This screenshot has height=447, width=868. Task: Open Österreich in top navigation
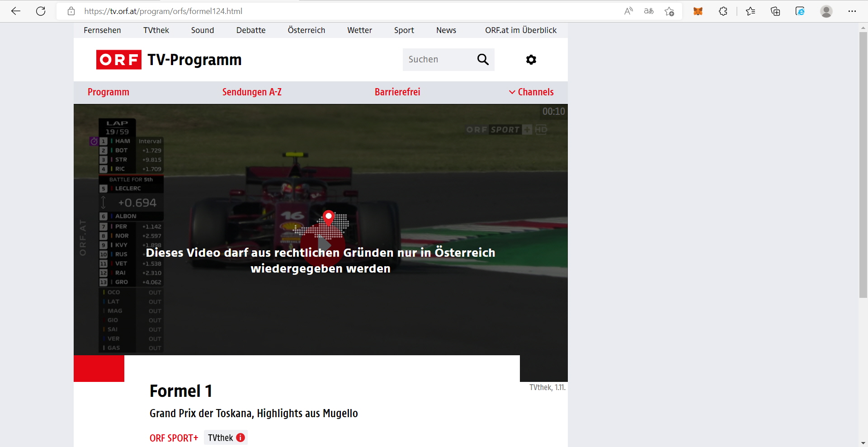tap(307, 30)
